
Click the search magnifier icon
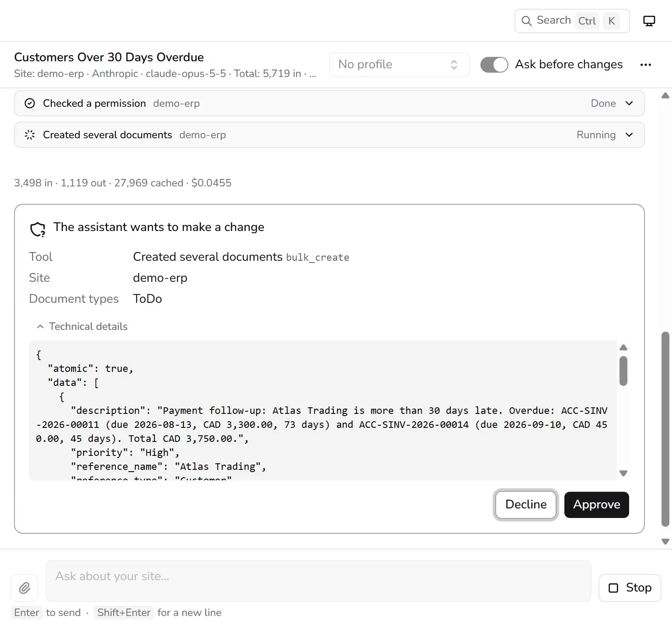point(527,21)
